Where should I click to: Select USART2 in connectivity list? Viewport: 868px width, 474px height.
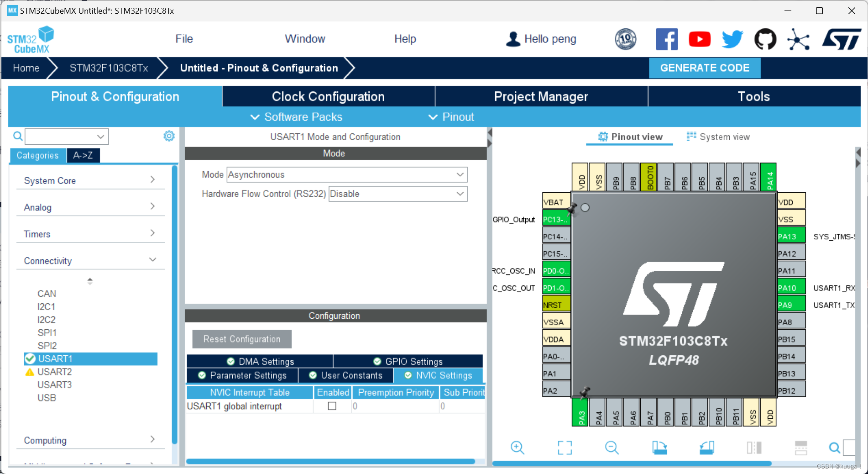54,372
